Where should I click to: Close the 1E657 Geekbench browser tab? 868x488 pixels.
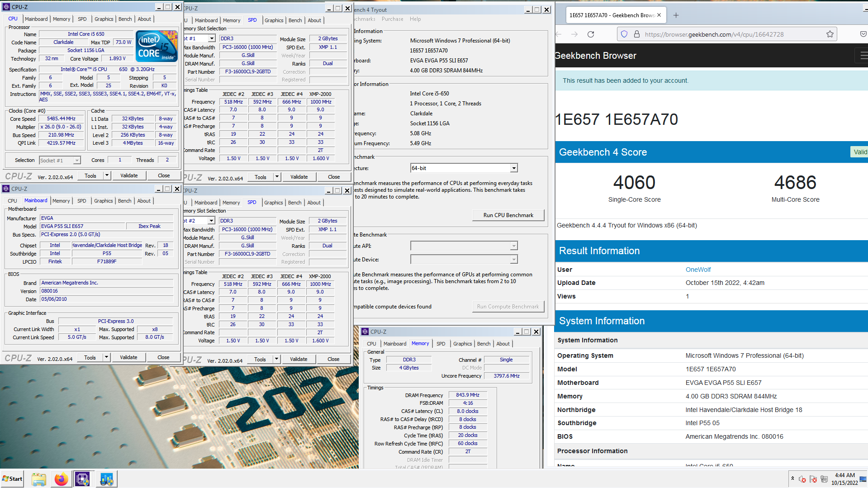coord(659,15)
